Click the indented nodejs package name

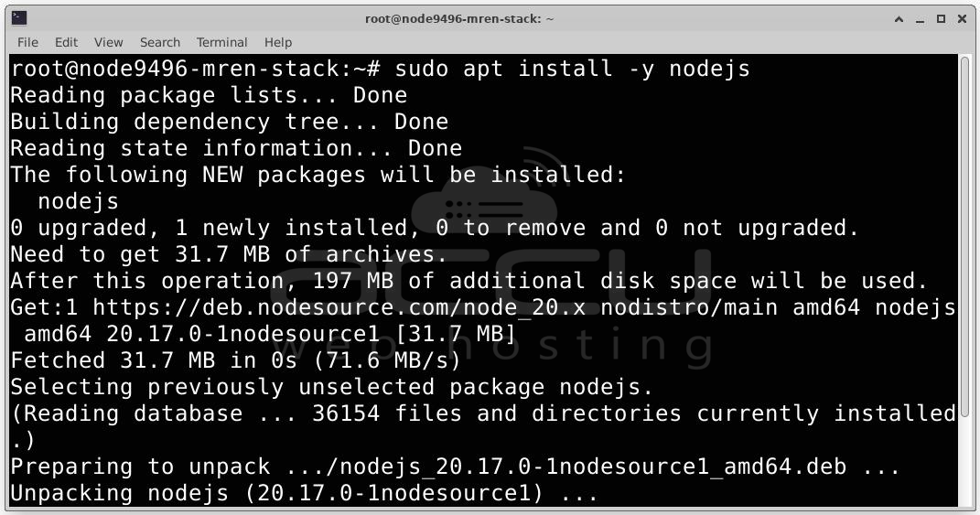(78, 201)
